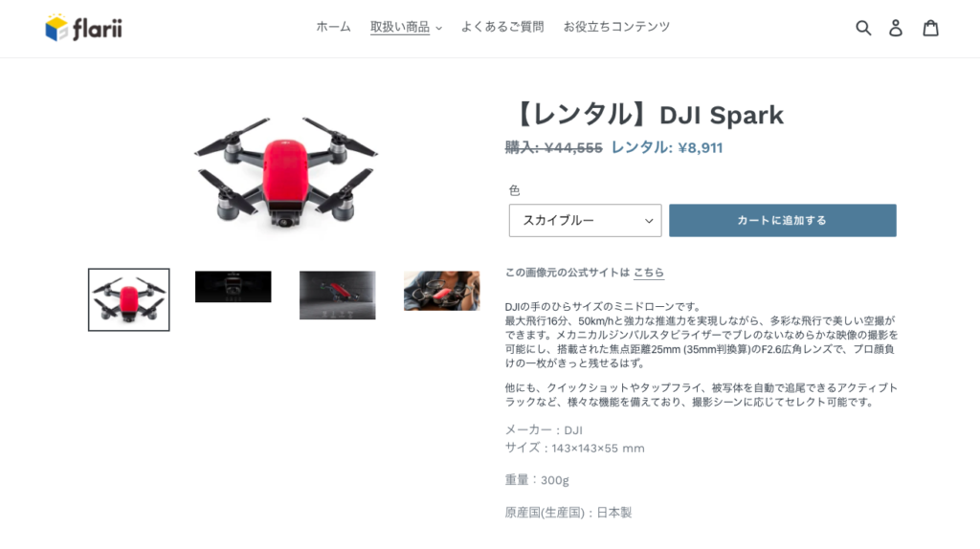Click the account login person icon

(x=896, y=28)
